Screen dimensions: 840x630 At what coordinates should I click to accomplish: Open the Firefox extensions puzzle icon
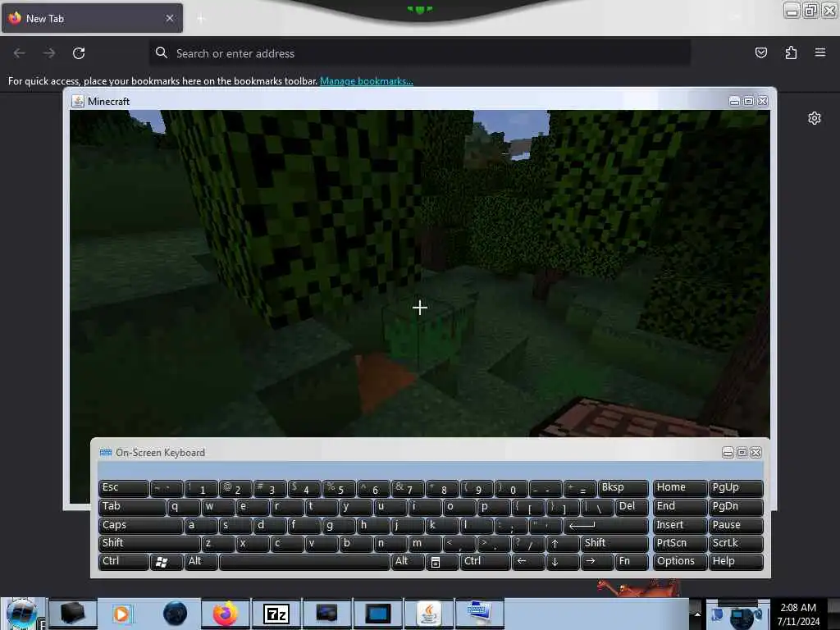point(791,52)
